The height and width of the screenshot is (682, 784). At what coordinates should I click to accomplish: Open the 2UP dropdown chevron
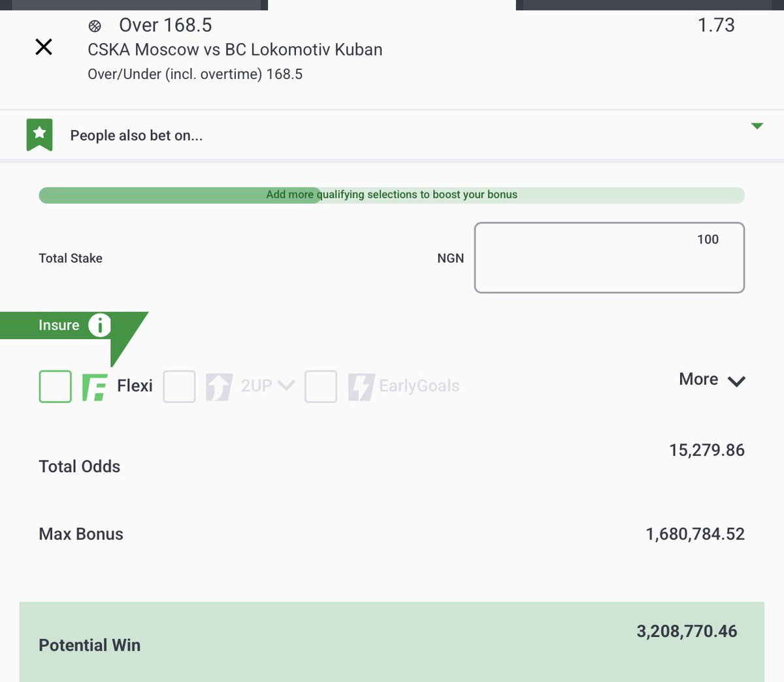286,385
